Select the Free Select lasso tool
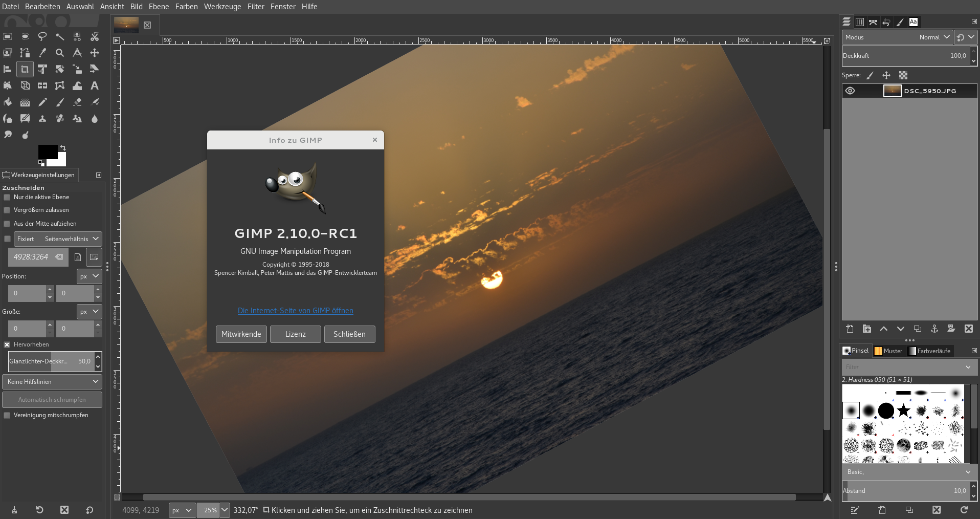 (x=42, y=37)
